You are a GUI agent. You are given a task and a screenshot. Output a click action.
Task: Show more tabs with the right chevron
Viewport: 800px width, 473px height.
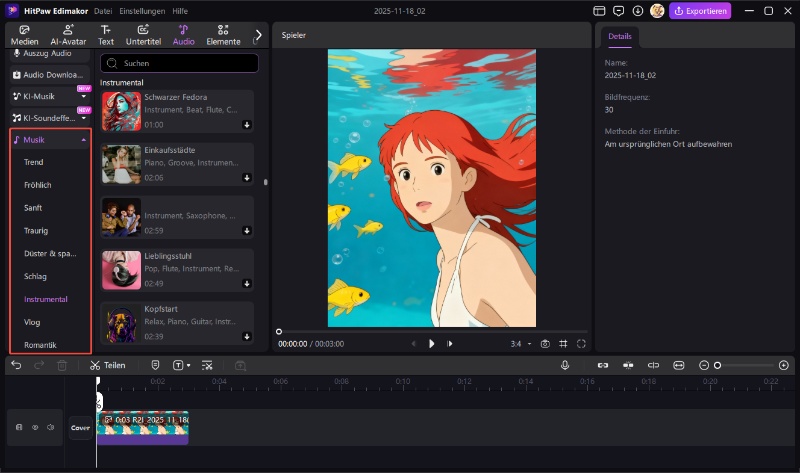[x=259, y=35]
